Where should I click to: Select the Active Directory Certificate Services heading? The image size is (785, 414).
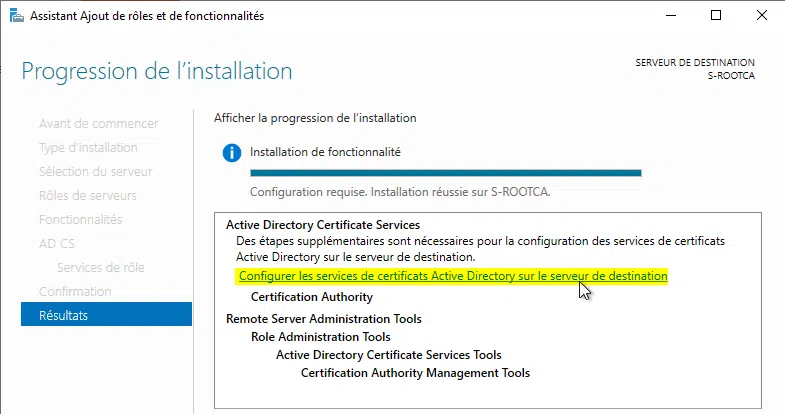323,225
